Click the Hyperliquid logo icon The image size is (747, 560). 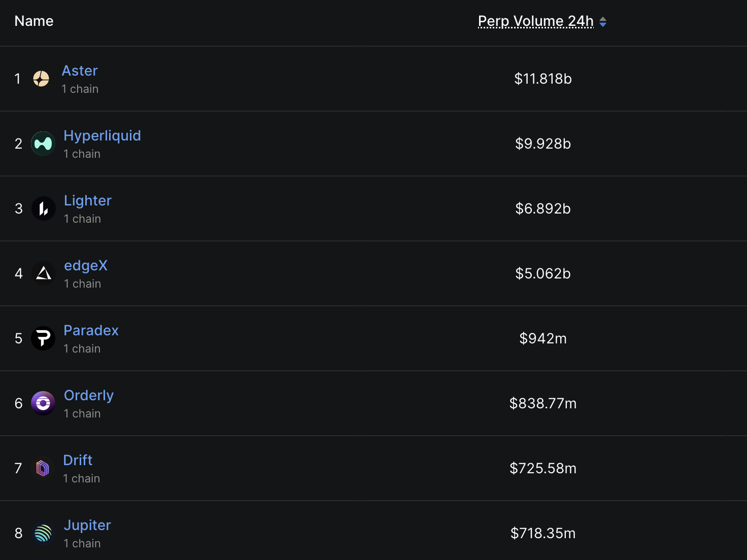pyautogui.click(x=43, y=144)
